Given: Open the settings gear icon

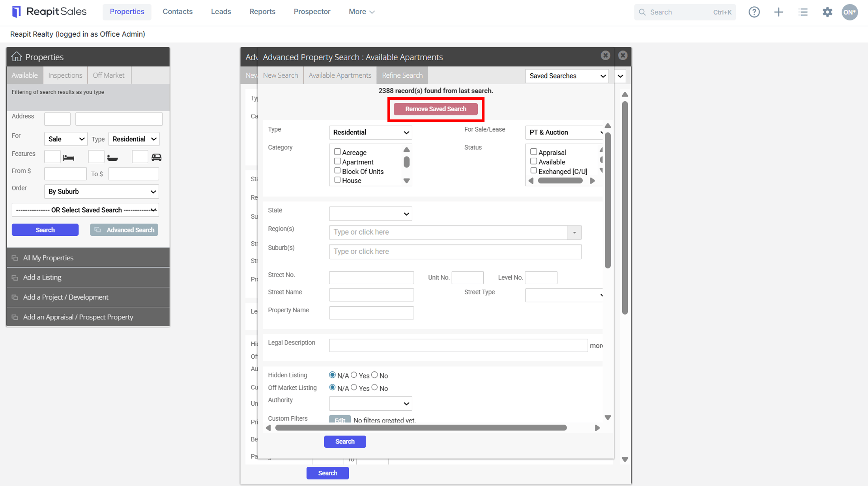Looking at the screenshot, I should [x=827, y=12].
